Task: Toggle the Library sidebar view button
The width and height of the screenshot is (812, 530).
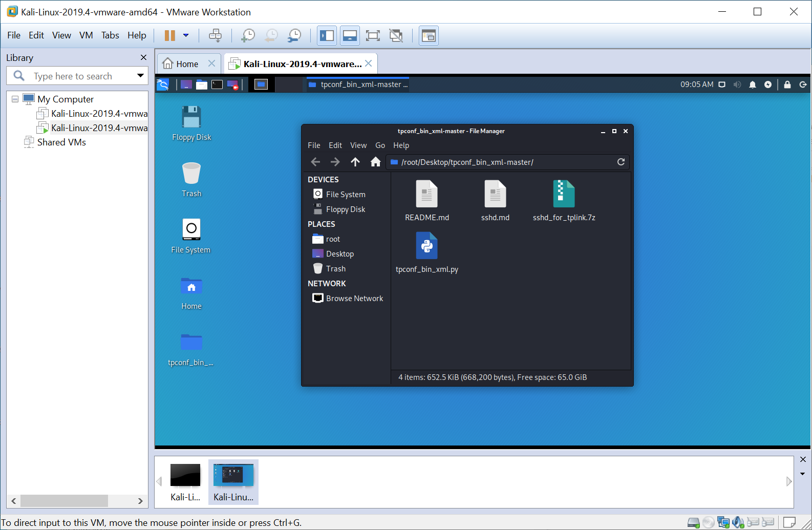Action: [327, 35]
